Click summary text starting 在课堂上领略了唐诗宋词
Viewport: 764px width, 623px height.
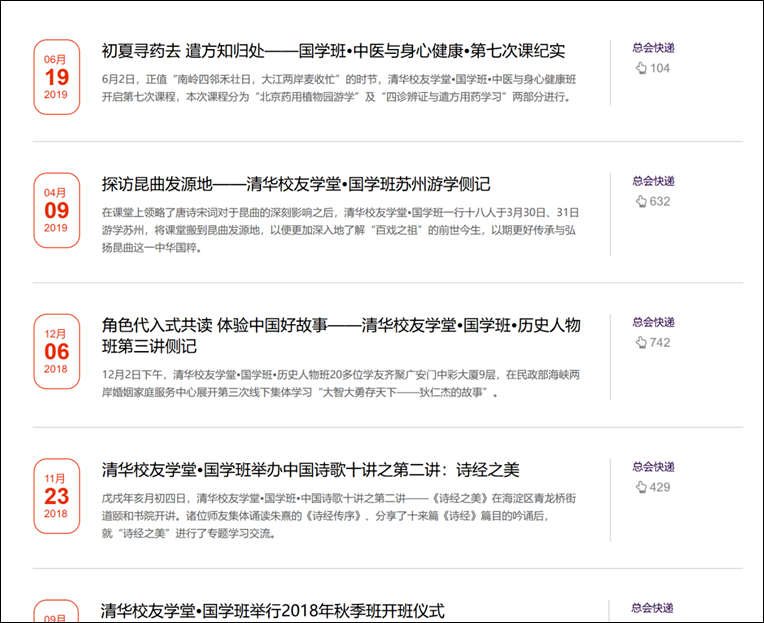340,230
